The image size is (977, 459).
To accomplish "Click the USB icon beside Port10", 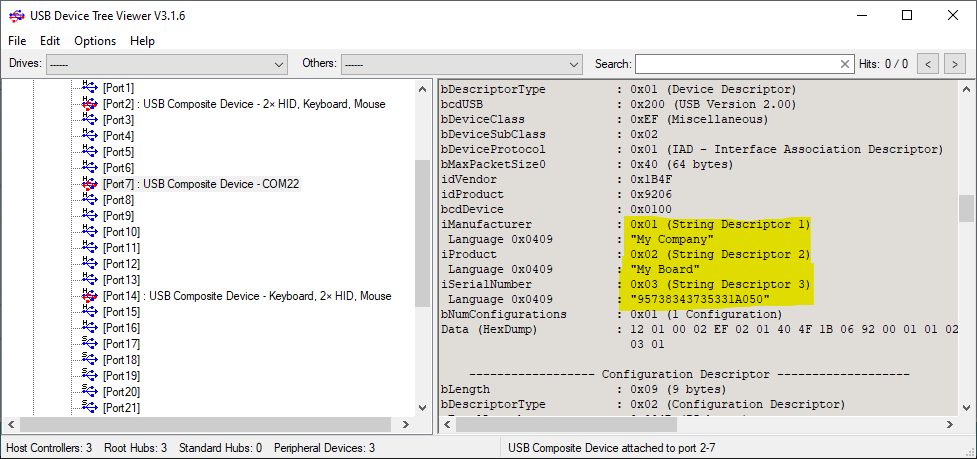I will (x=90, y=231).
